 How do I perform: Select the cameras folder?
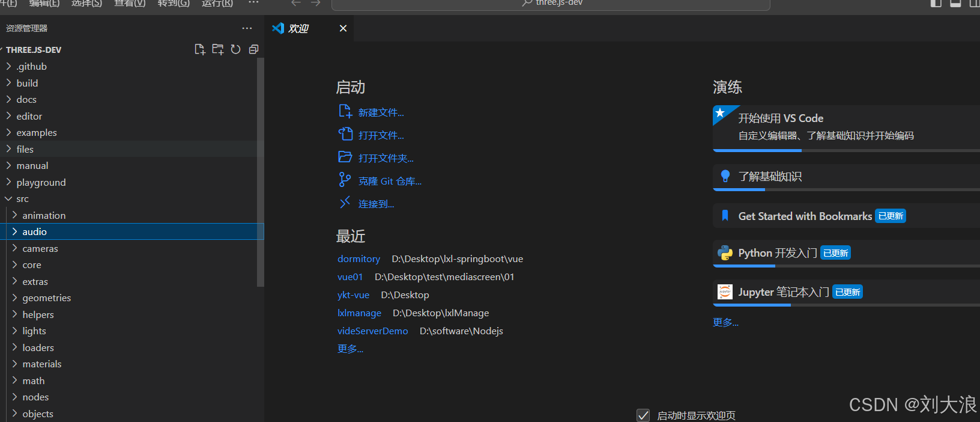point(132,248)
